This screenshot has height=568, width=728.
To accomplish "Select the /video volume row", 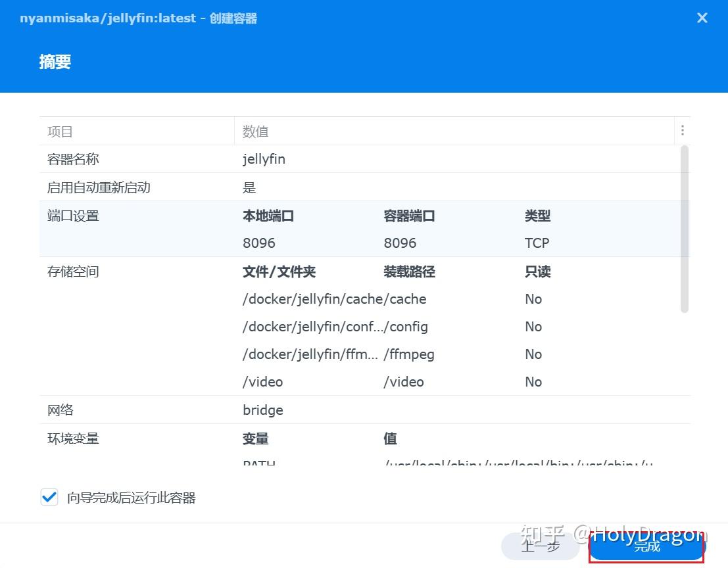I will tap(263, 381).
